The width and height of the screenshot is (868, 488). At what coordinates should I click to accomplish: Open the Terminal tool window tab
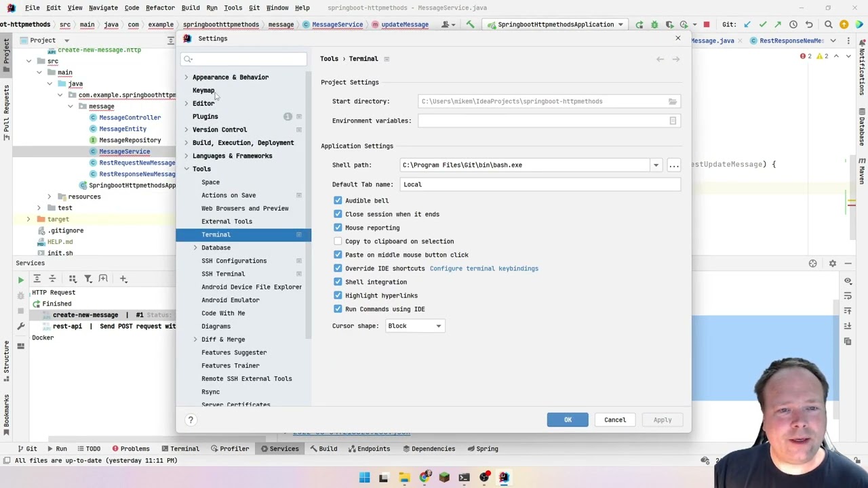(180, 449)
